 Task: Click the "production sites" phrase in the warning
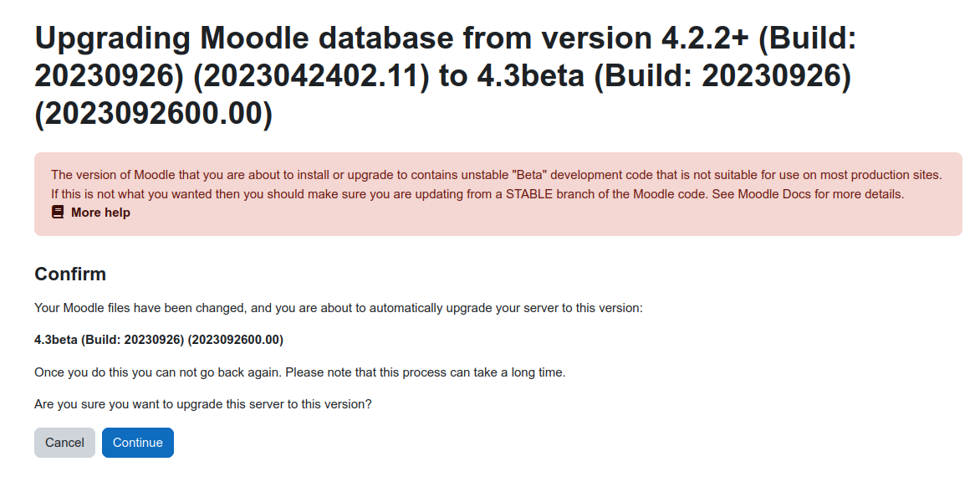(900, 175)
